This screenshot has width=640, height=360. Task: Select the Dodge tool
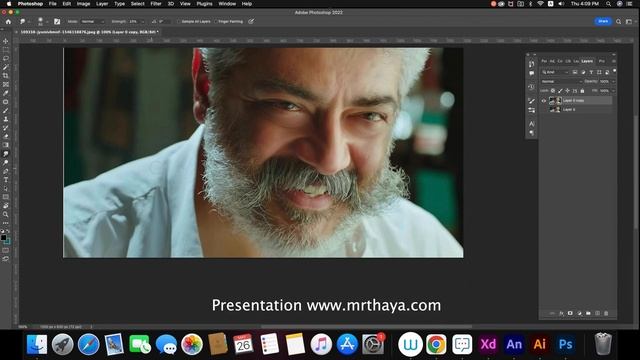click(6, 162)
